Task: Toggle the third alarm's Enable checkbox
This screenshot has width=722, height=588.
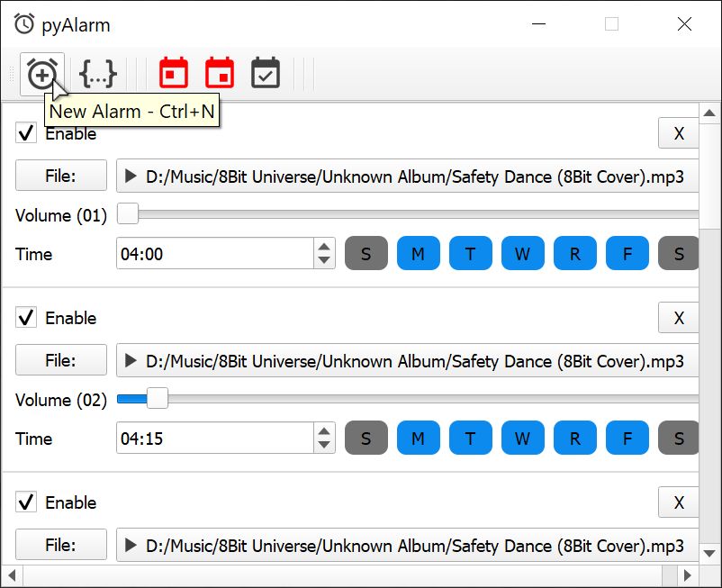Action: (x=26, y=502)
